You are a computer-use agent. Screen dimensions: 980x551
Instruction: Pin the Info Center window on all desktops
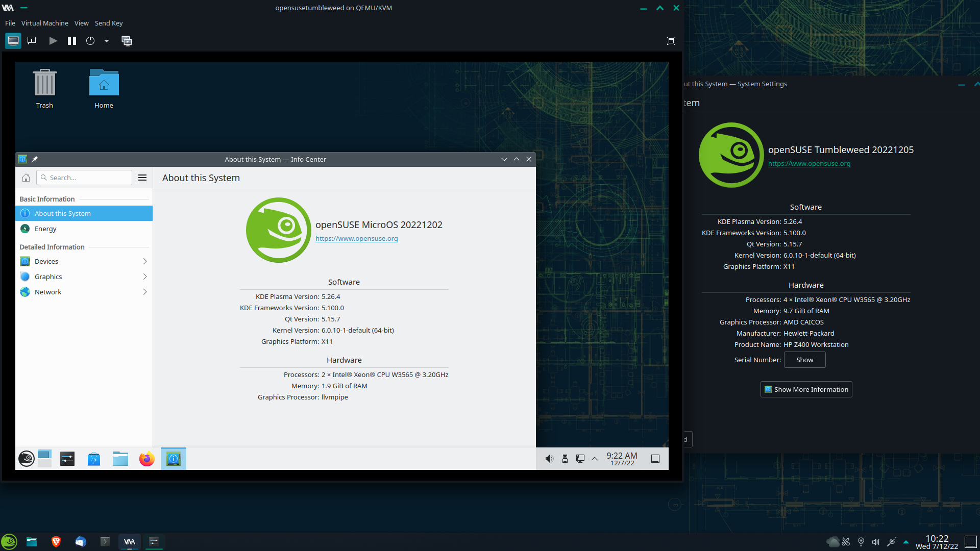[x=35, y=159]
